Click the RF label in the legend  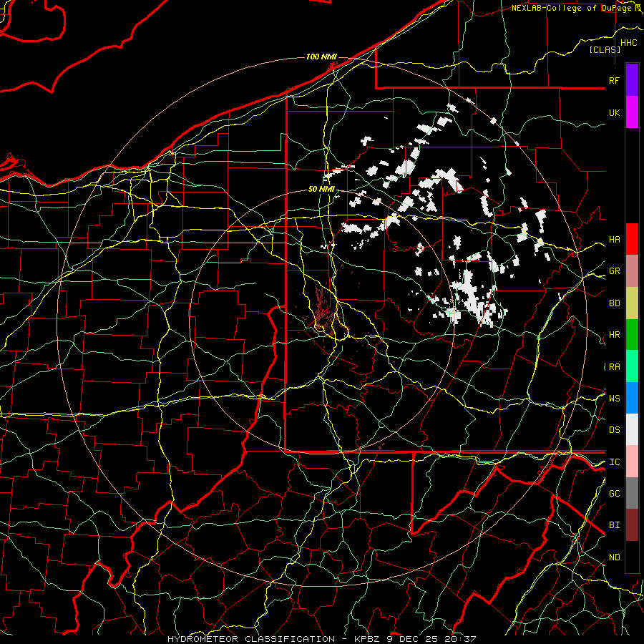pos(614,80)
